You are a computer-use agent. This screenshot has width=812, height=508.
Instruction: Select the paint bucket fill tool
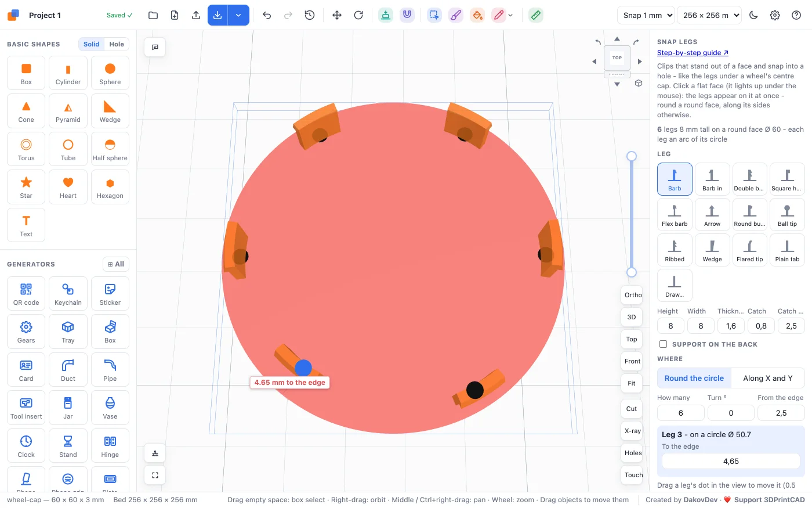point(477,15)
